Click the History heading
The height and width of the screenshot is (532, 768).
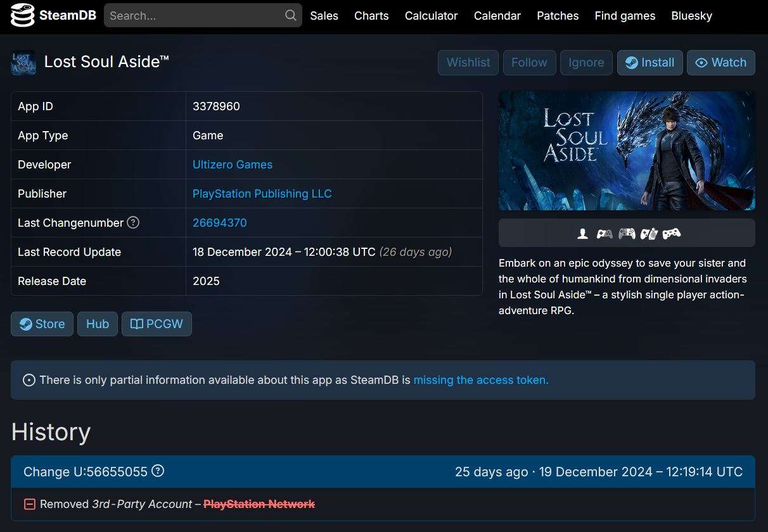pos(51,432)
